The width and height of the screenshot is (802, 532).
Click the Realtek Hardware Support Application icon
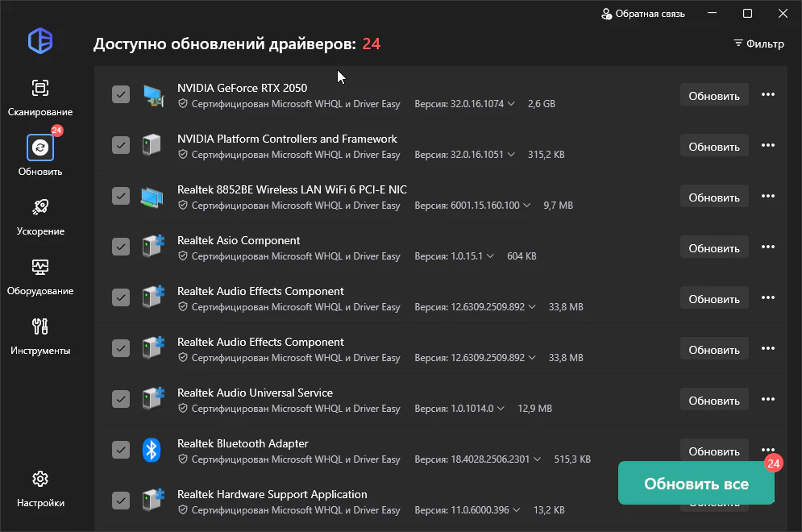click(x=153, y=501)
